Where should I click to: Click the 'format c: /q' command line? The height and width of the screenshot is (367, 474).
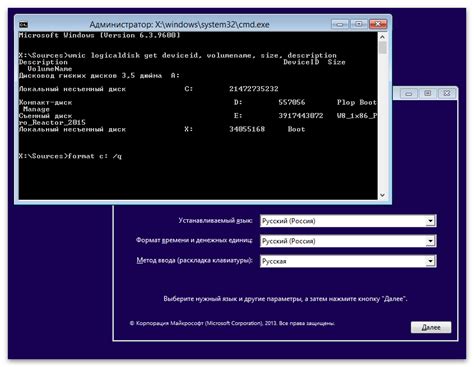click(x=70, y=156)
